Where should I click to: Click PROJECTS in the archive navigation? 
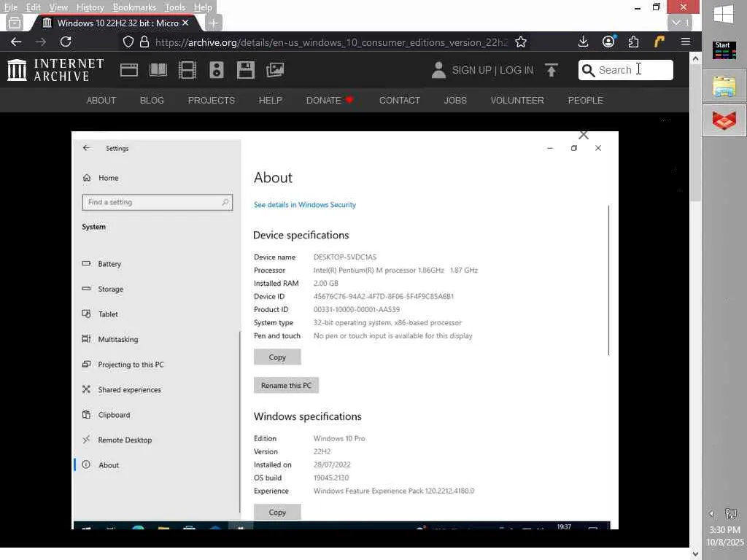(x=211, y=101)
